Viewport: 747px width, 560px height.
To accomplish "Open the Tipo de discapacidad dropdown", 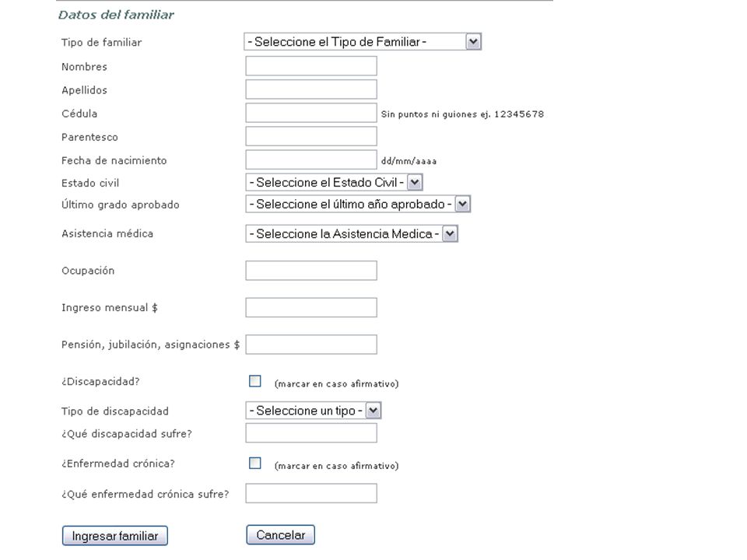I will [x=314, y=411].
